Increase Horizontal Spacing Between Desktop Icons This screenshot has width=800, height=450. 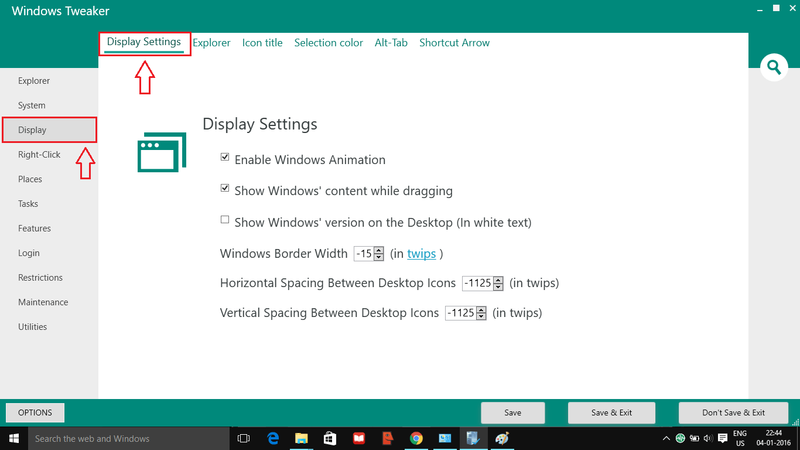[498, 280]
